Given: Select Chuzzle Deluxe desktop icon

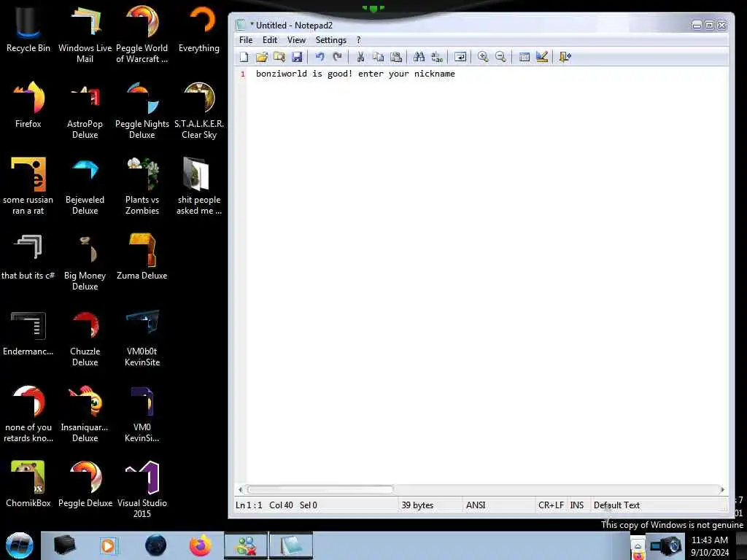Looking at the screenshot, I should (x=85, y=338).
